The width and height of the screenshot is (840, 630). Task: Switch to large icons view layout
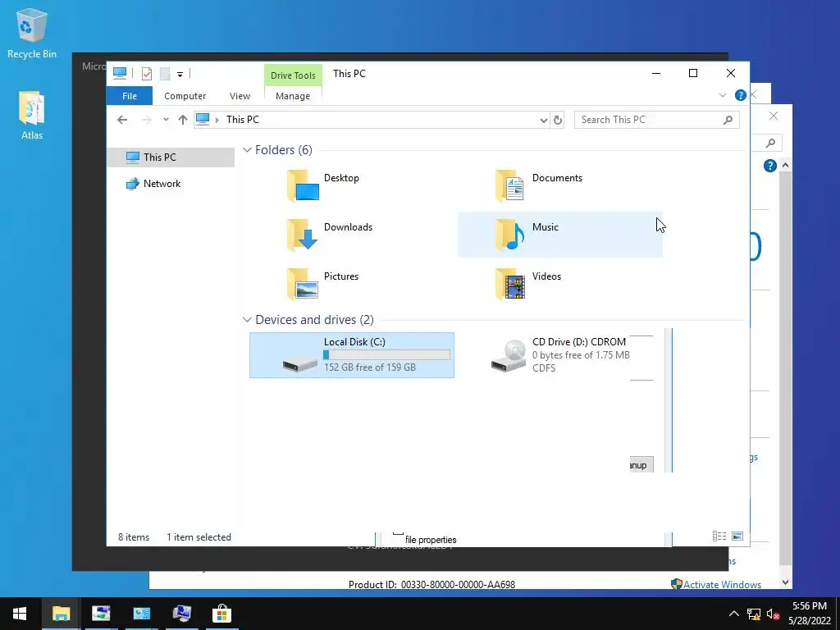[x=737, y=536]
